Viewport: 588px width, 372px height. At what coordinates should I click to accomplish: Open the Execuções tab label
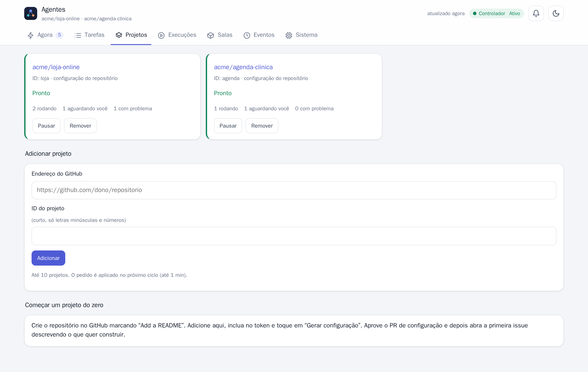(182, 35)
